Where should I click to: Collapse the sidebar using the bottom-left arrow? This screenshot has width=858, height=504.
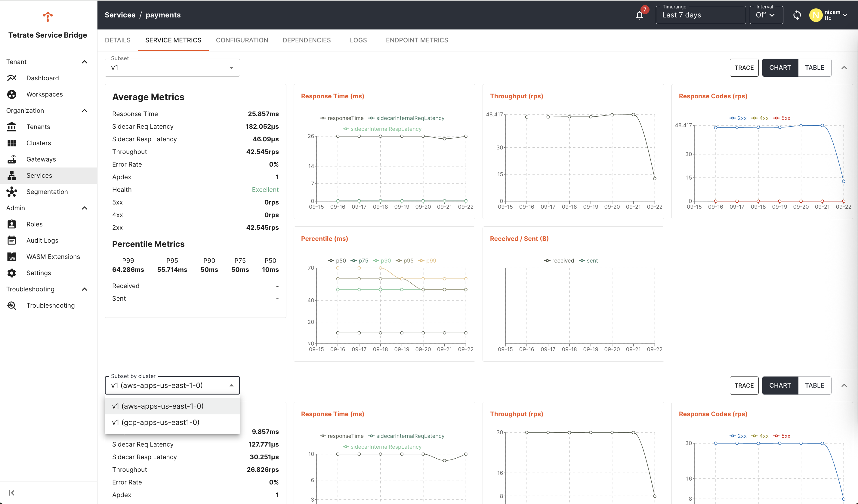click(11, 493)
